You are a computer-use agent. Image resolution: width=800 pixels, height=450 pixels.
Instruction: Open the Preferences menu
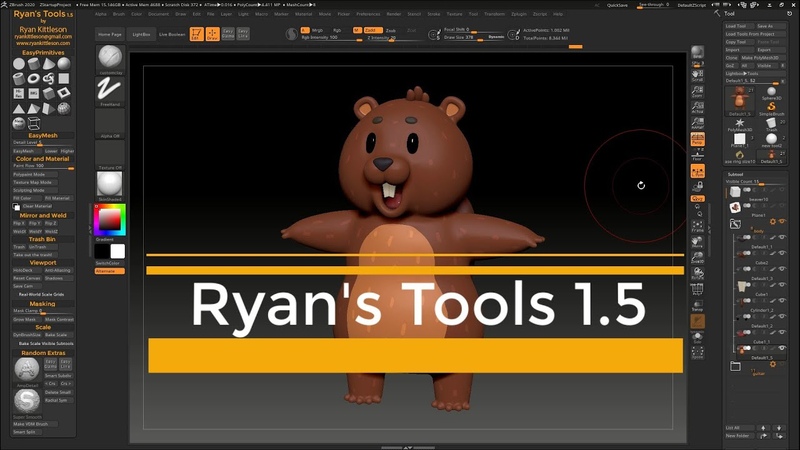pyautogui.click(x=368, y=14)
